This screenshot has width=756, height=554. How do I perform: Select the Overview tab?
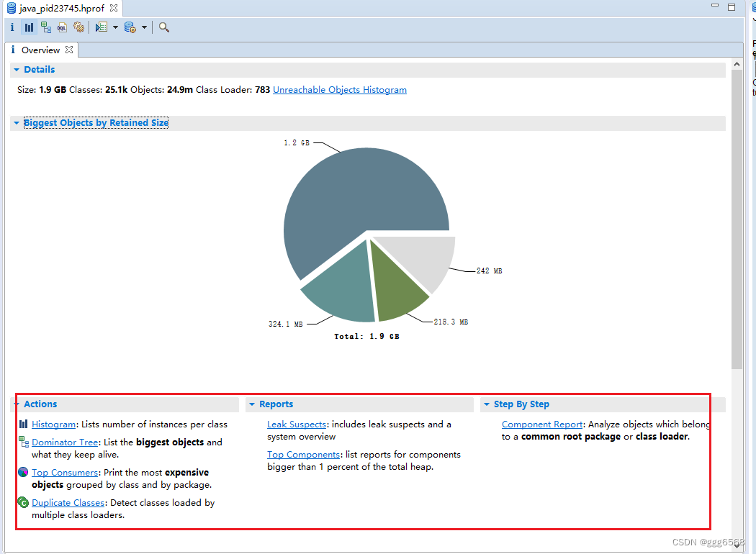pyautogui.click(x=41, y=50)
